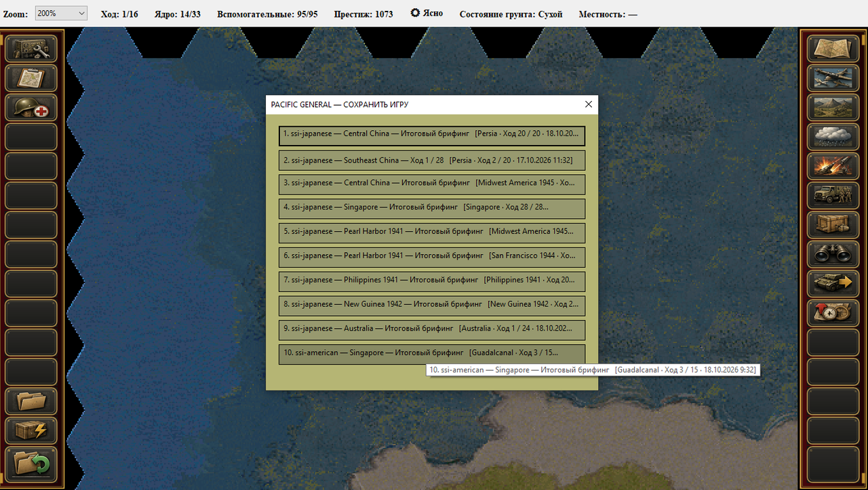
Task: Select save slot 4 Singapore
Action: (x=432, y=209)
